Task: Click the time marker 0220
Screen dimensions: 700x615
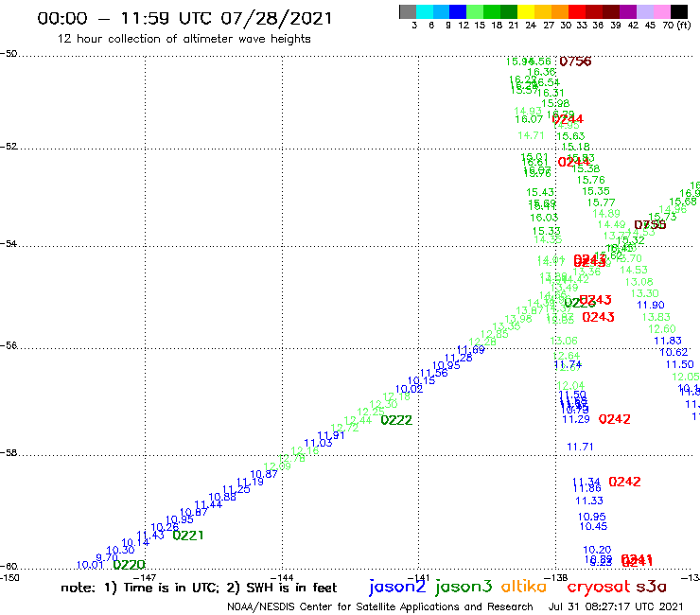Action: coord(129,565)
